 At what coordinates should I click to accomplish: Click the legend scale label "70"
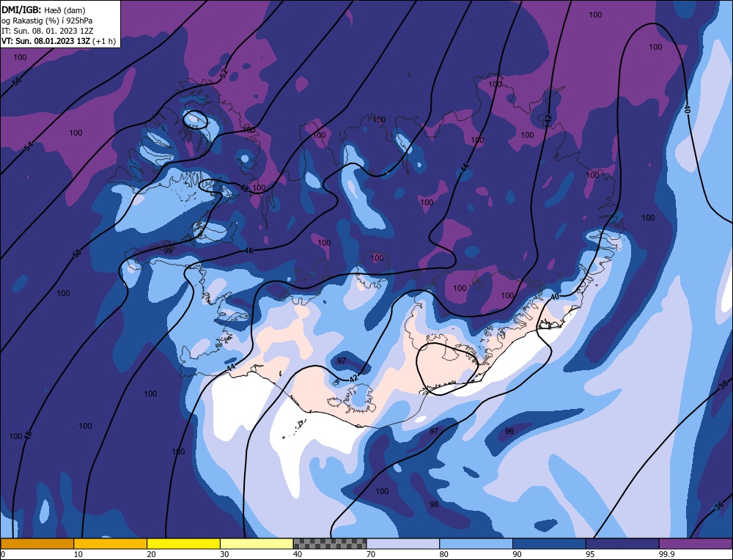point(371,554)
